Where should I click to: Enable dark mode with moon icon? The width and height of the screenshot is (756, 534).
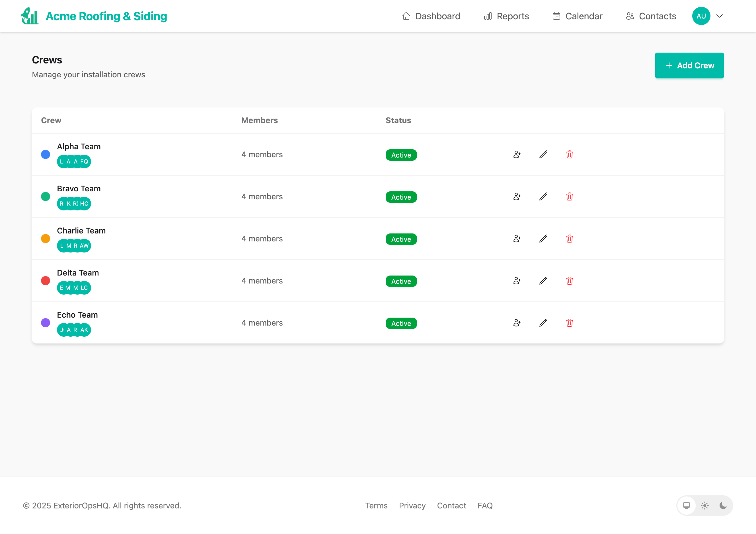pos(723,506)
